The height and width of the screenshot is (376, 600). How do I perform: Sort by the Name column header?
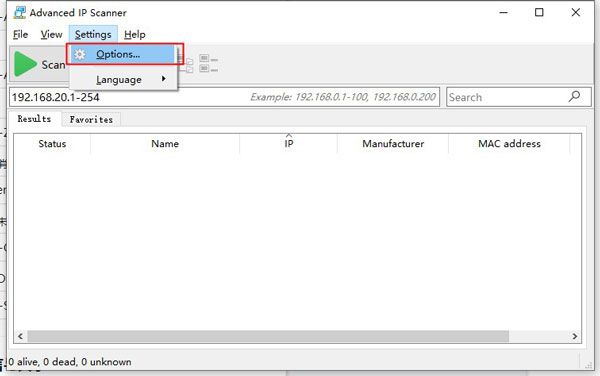165,144
